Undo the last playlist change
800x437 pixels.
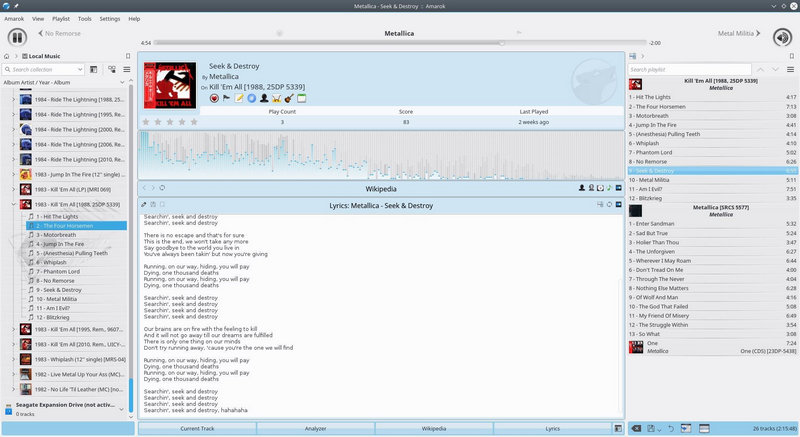669,428
